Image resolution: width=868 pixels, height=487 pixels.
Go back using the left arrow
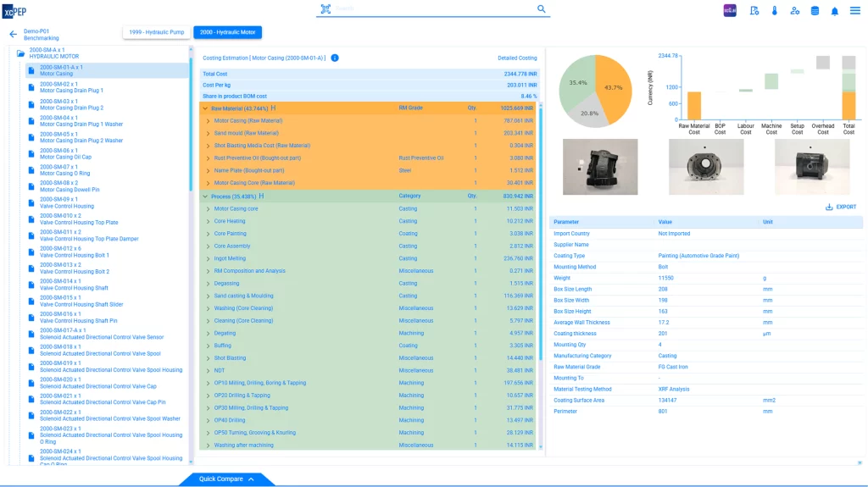13,35
